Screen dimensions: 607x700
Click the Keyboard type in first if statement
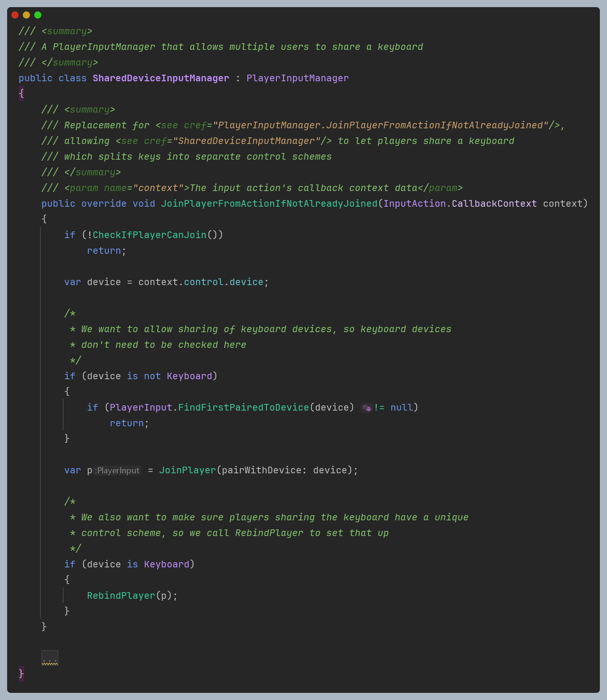pyautogui.click(x=189, y=376)
